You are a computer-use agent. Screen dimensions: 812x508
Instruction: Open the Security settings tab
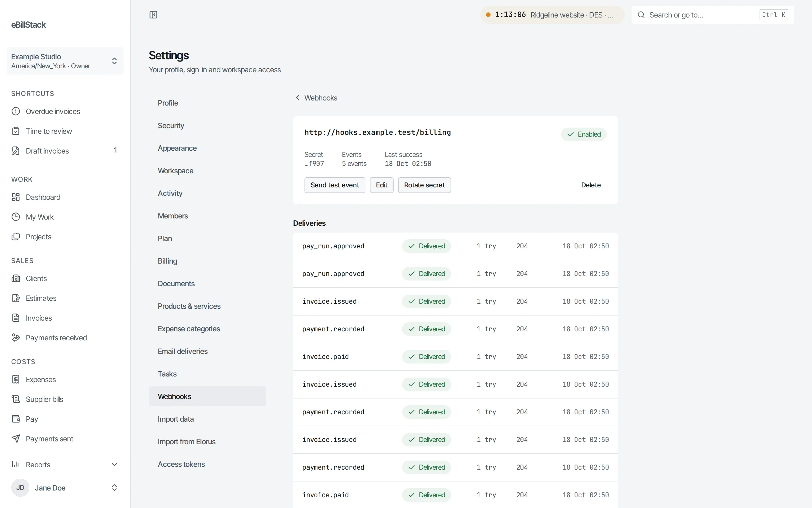point(207,125)
